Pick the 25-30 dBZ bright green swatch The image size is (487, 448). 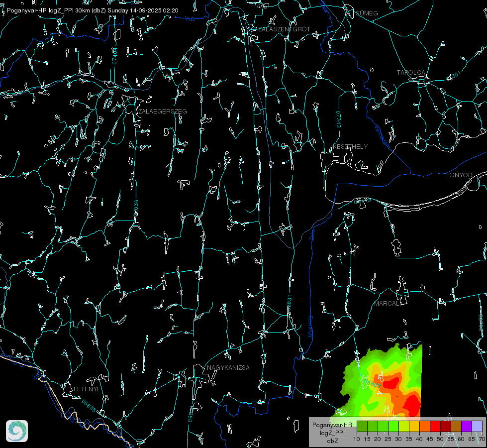coord(393,426)
